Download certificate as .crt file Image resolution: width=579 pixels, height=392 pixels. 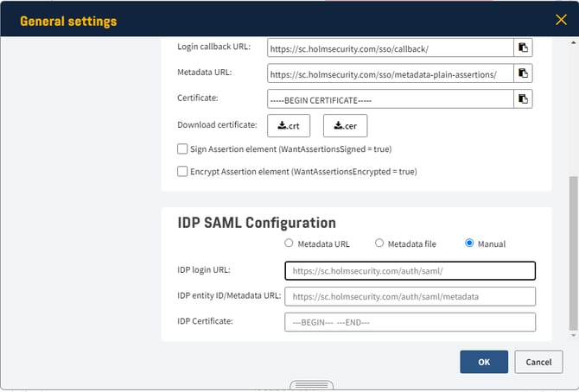click(289, 126)
